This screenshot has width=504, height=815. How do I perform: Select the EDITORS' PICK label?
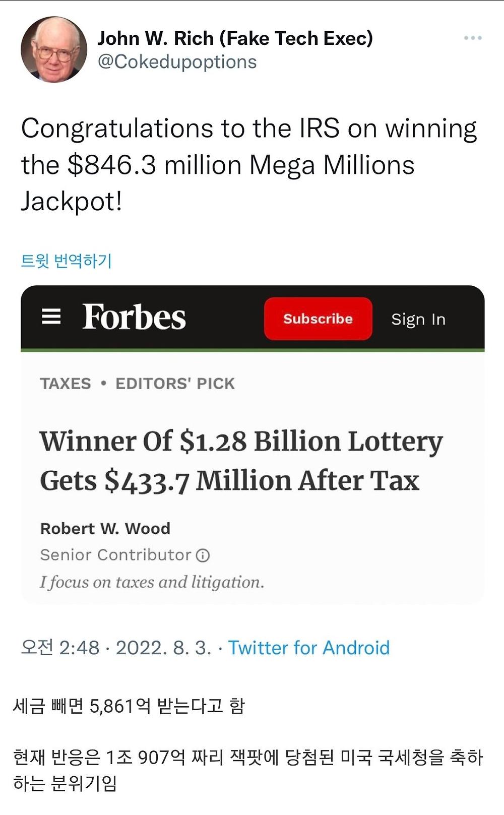tap(175, 384)
